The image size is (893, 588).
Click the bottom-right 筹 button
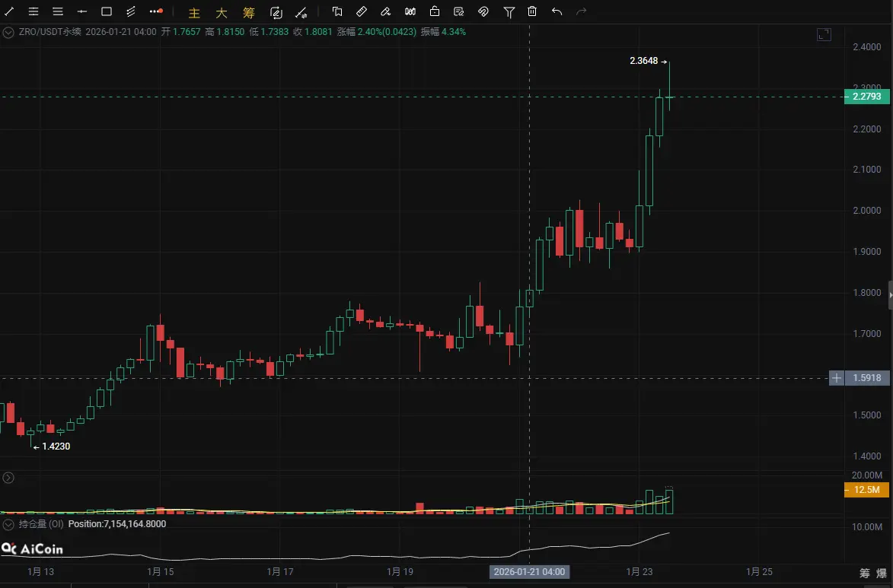coord(865,574)
